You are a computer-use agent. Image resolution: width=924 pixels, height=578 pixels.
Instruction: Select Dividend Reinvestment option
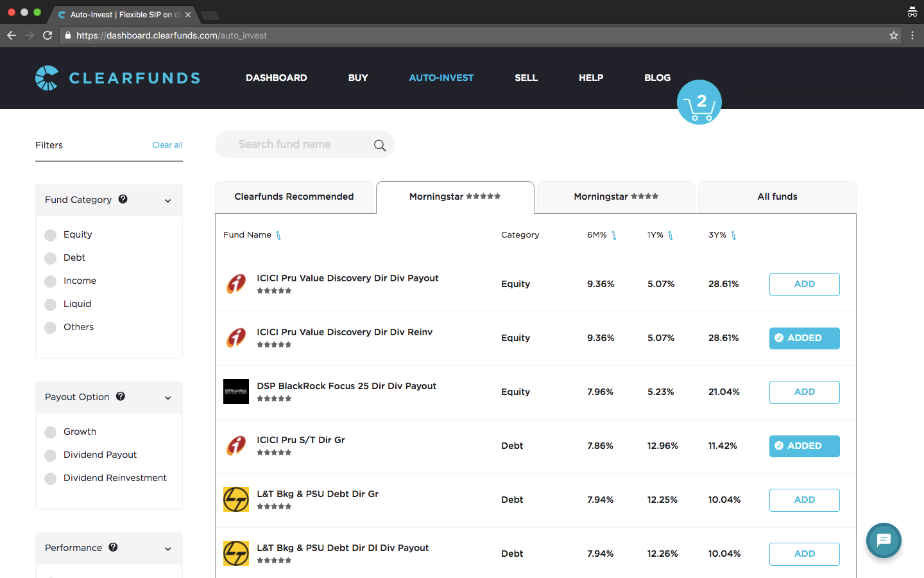pos(50,478)
